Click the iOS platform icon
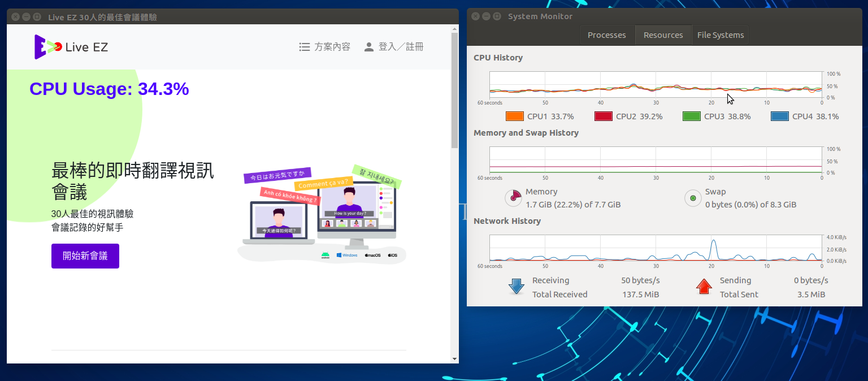868x381 pixels. (x=392, y=255)
